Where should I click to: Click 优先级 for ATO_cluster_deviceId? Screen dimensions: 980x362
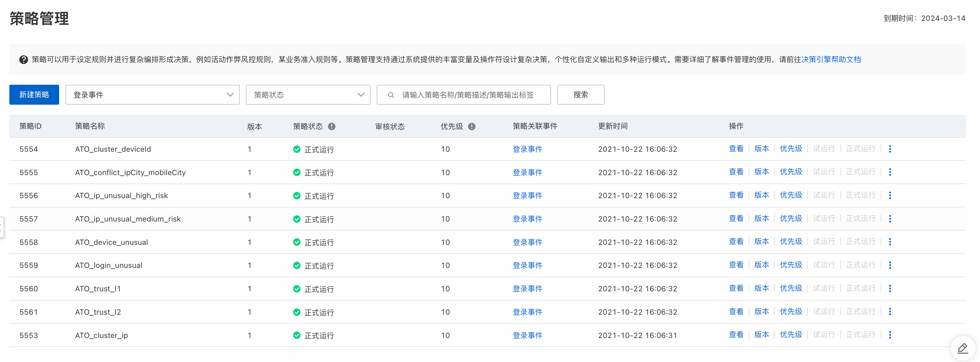point(791,149)
